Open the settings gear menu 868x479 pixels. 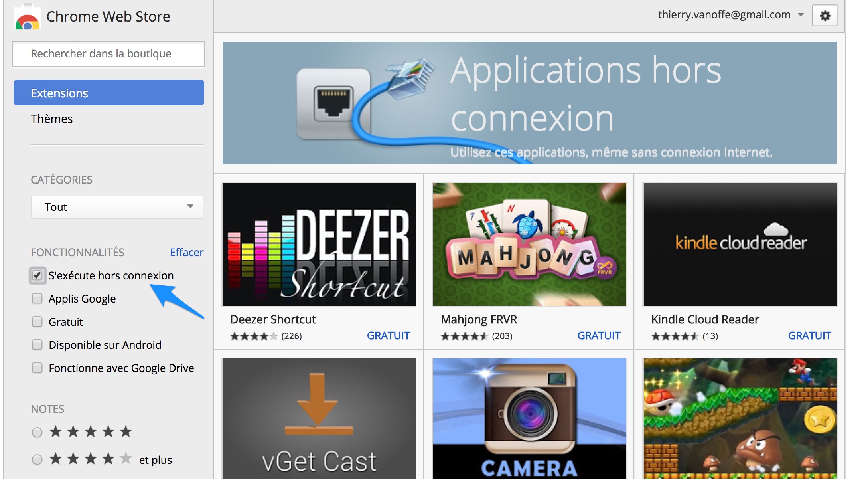[825, 15]
